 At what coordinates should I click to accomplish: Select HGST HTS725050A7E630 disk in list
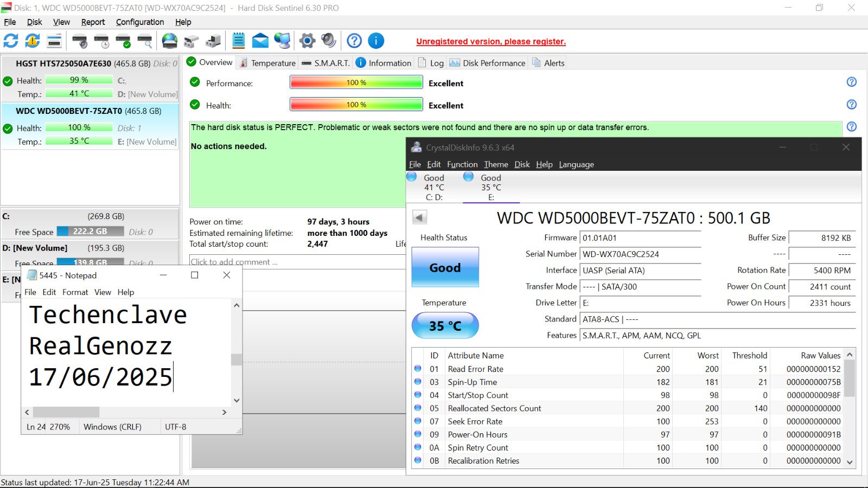click(90, 78)
